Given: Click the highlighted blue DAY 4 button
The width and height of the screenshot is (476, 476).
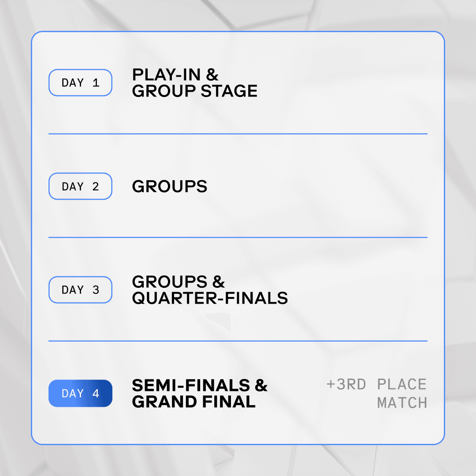Looking at the screenshot, I should pos(81,393).
